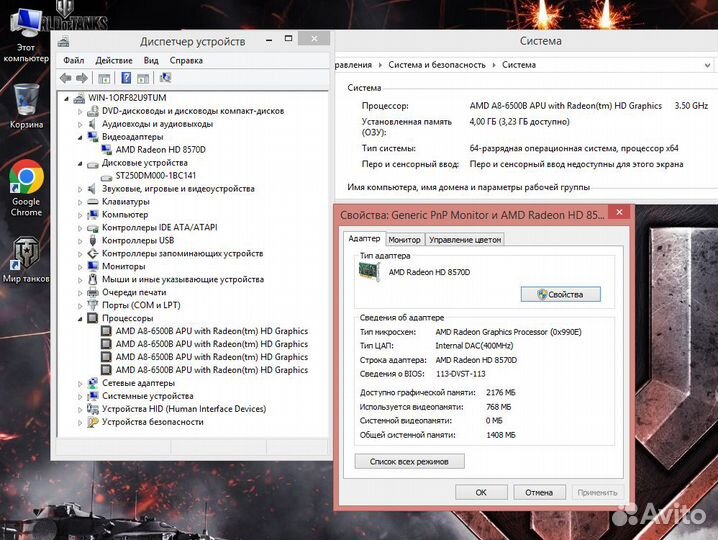Minimize the Диспетчер устройств window
Image resolution: width=718 pixels, height=540 pixels.
coord(269,40)
